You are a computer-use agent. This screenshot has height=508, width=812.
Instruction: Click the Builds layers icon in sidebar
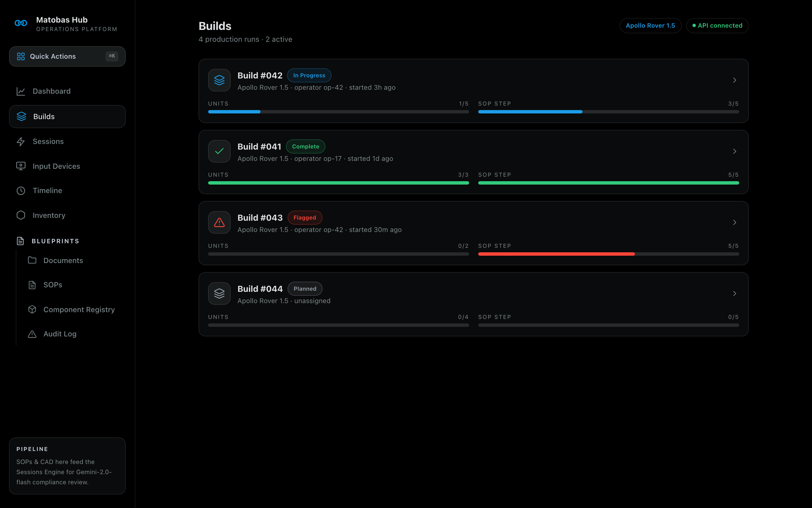(21, 117)
